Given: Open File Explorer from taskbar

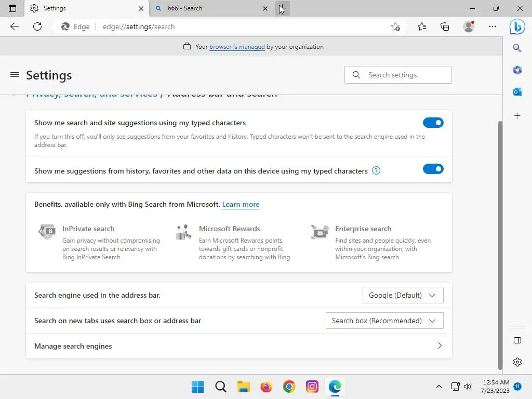Looking at the screenshot, I should coord(243,387).
